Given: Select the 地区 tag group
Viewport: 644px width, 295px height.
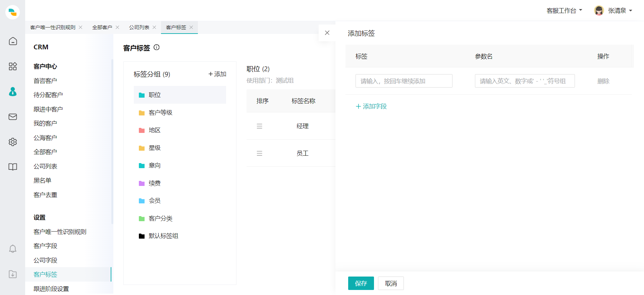Looking at the screenshot, I should point(180,130).
